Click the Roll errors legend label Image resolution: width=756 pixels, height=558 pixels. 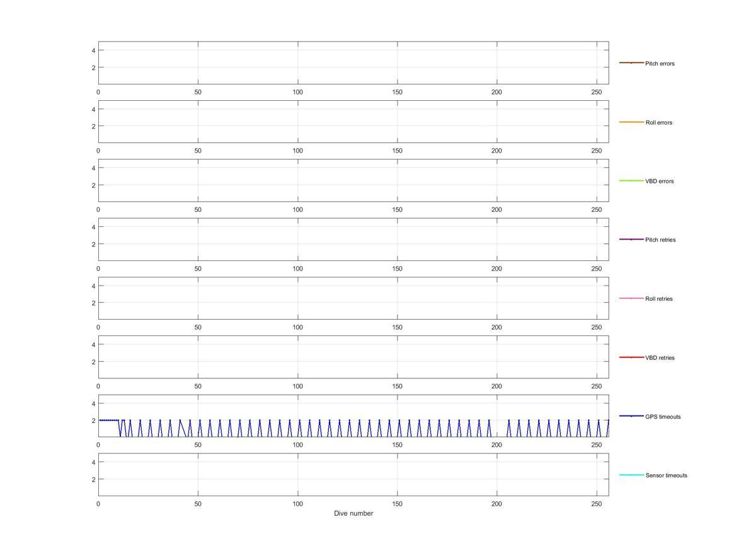click(x=658, y=122)
